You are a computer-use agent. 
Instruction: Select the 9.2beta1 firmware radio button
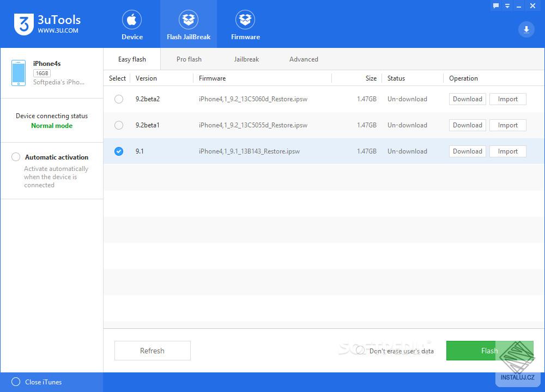pyautogui.click(x=118, y=125)
